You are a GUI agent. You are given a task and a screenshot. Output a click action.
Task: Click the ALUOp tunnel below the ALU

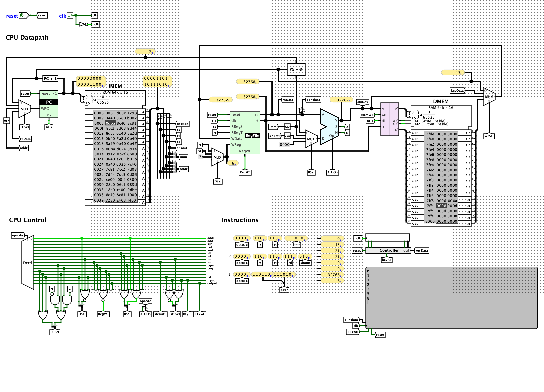332,172
